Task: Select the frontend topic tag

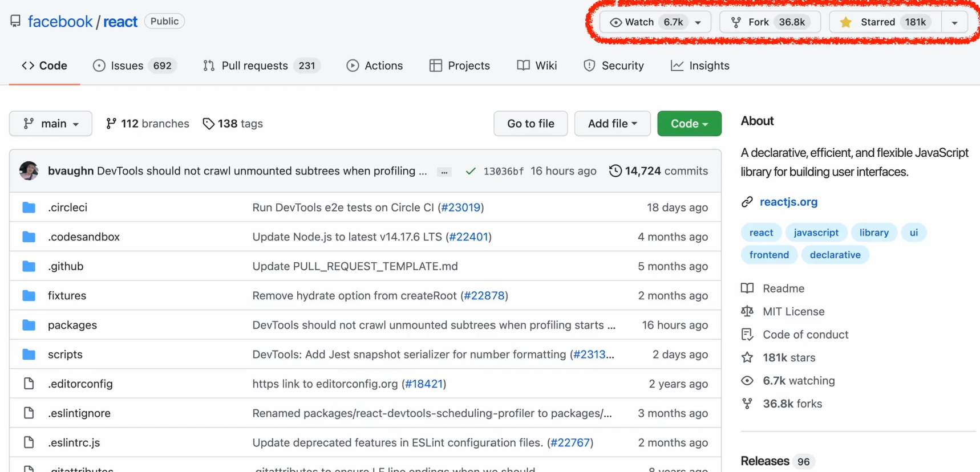Action: coord(769,255)
